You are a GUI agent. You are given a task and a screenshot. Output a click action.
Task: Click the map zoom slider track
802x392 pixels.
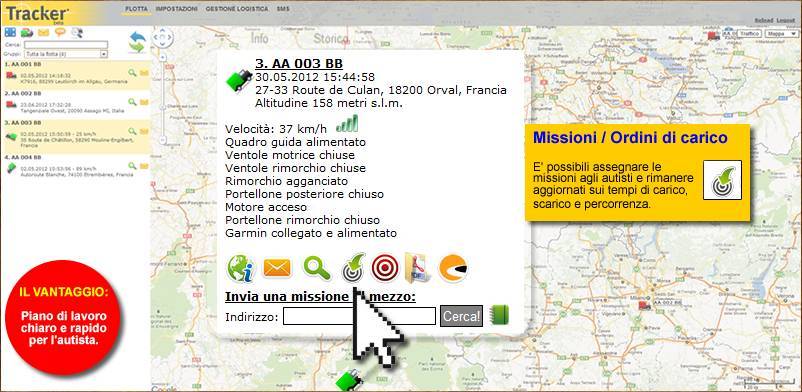tap(163, 97)
